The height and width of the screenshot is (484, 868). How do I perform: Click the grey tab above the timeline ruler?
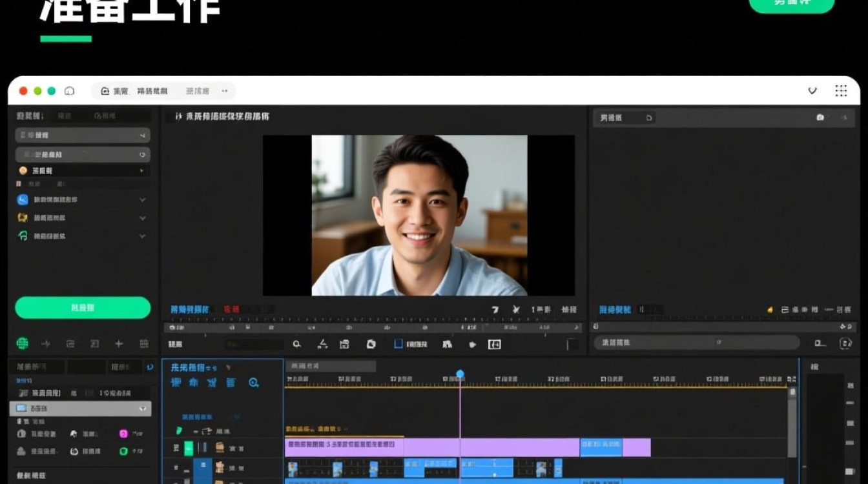click(x=330, y=366)
